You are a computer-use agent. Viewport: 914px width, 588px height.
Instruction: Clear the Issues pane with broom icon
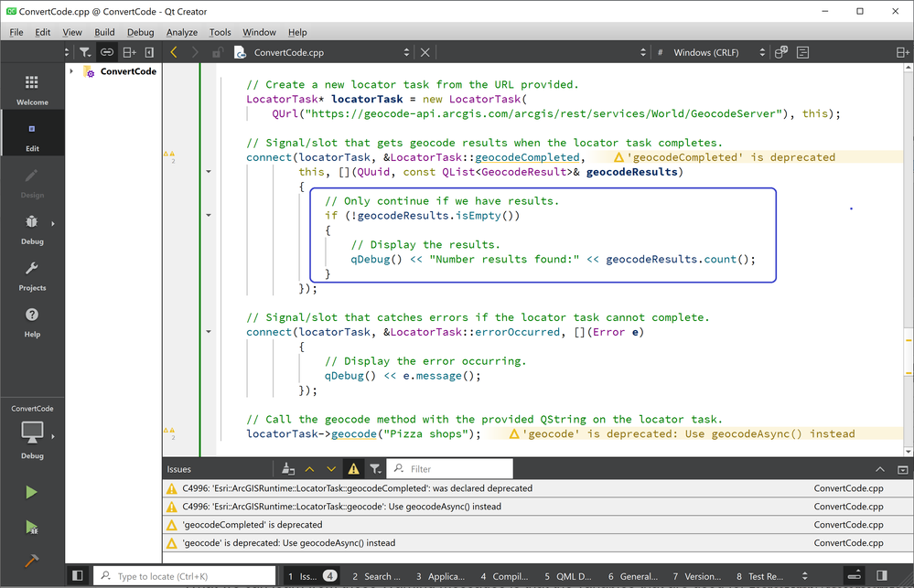point(288,469)
